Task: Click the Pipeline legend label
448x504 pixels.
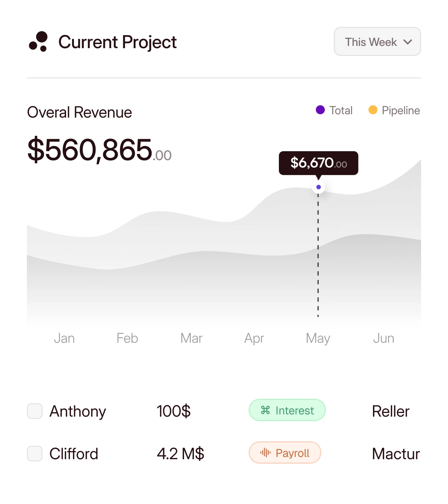Action: 401,111
